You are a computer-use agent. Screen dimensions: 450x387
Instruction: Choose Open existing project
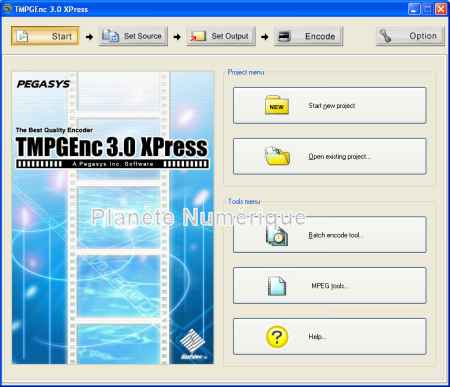point(330,156)
